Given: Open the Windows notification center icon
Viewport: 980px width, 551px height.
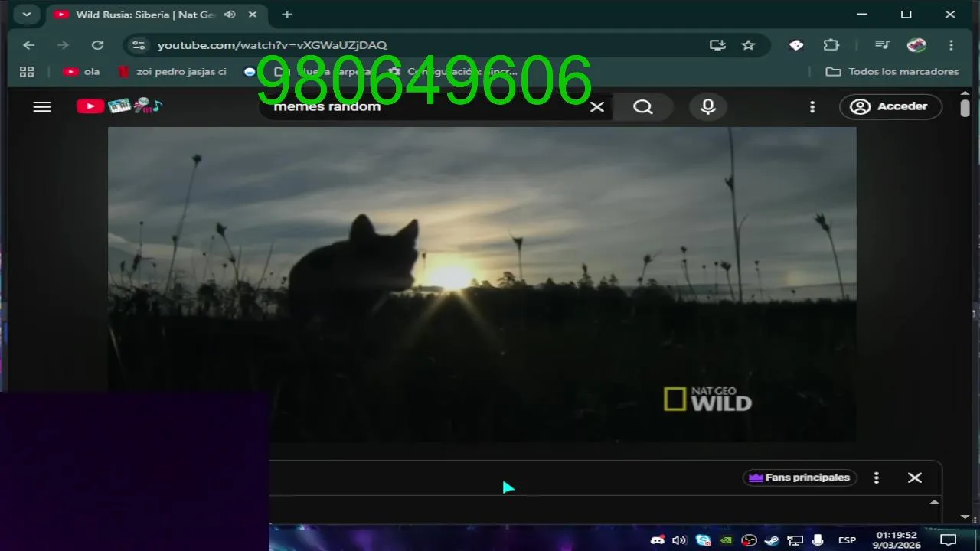Looking at the screenshot, I should [949, 540].
